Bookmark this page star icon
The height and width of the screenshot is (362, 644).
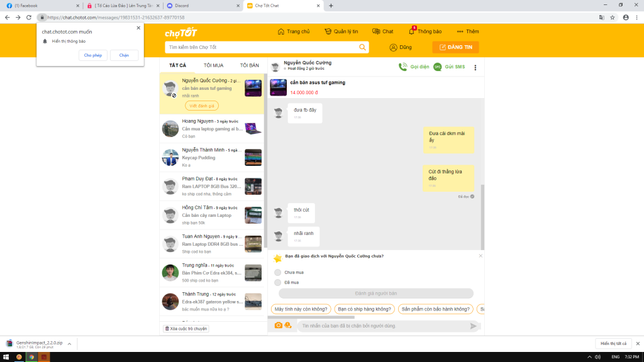tap(613, 17)
